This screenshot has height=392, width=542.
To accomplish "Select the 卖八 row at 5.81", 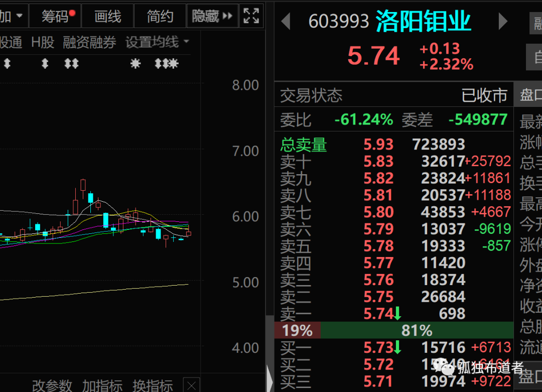I will pyautogui.click(x=395, y=195).
